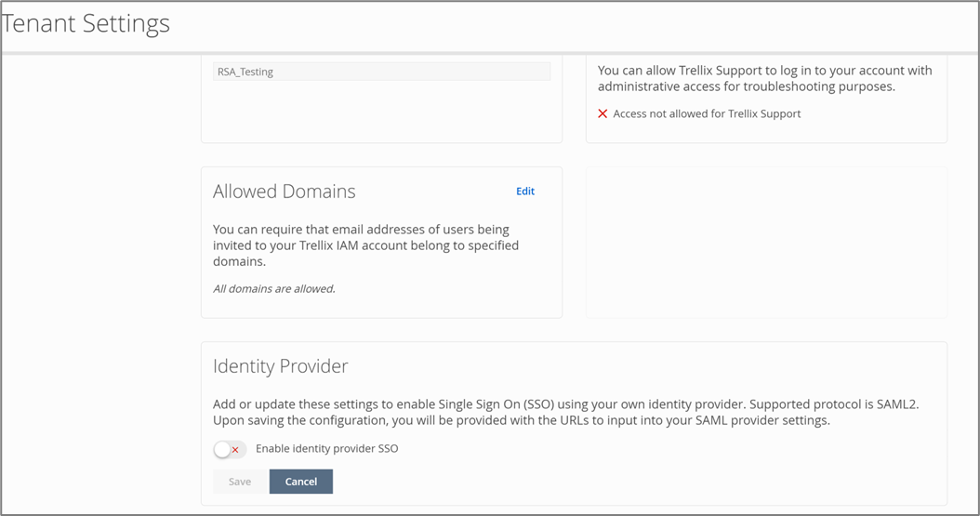This screenshot has height=516, width=980.
Task: Click the 'Enable identity provider SSO' label
Action: point(326,449)
